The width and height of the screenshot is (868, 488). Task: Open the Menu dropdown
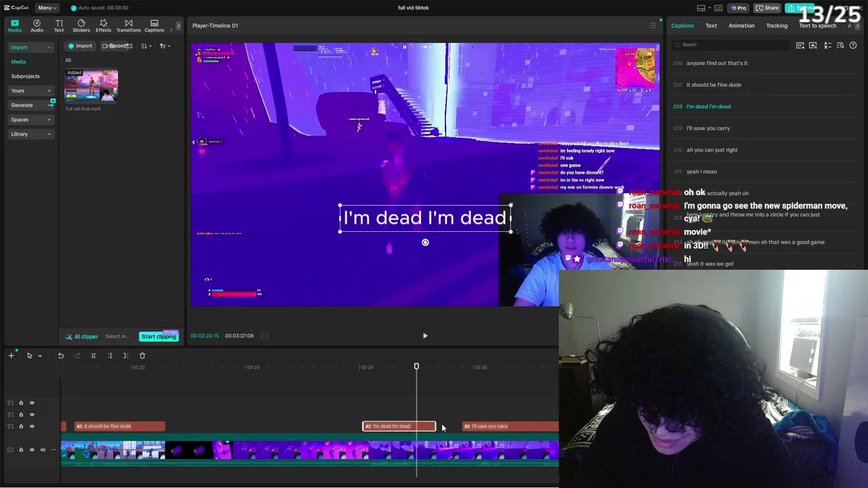[x=47, y=7]
